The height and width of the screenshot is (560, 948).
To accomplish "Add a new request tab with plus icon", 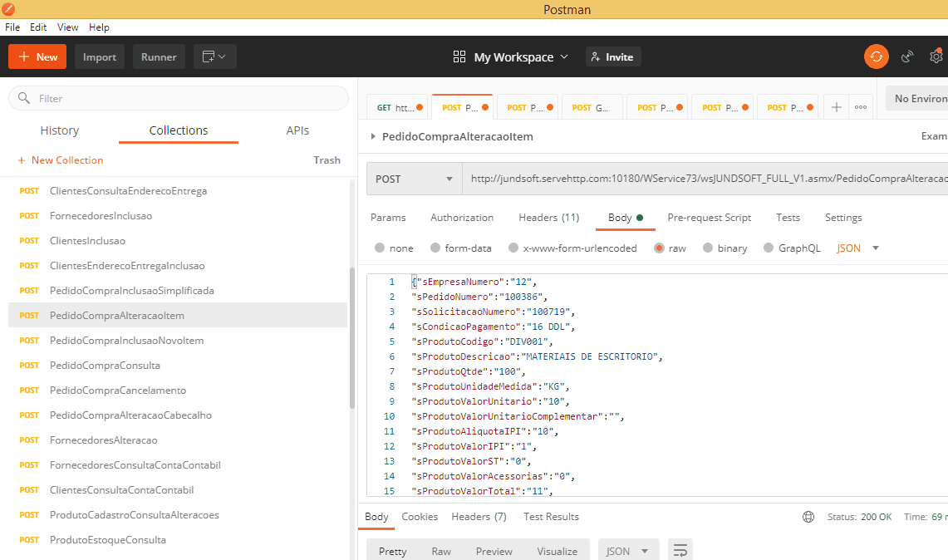I will (837, 107).
